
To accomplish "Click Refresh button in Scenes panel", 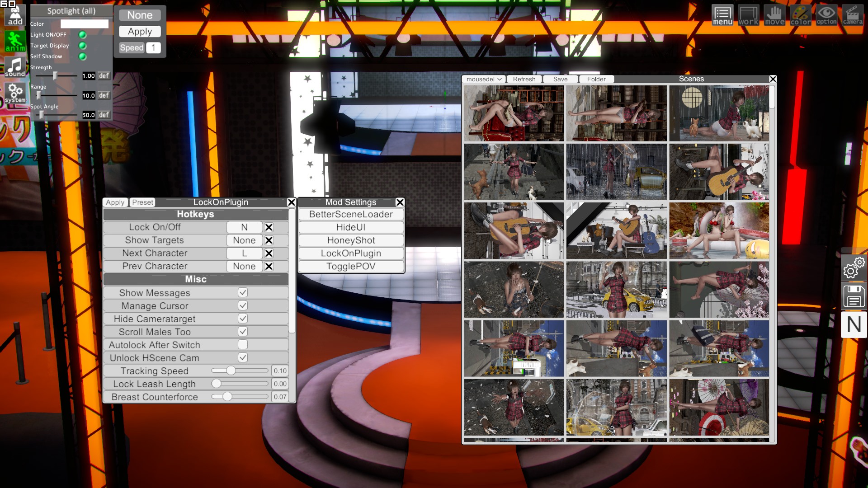I will click(x=524, y=79).
